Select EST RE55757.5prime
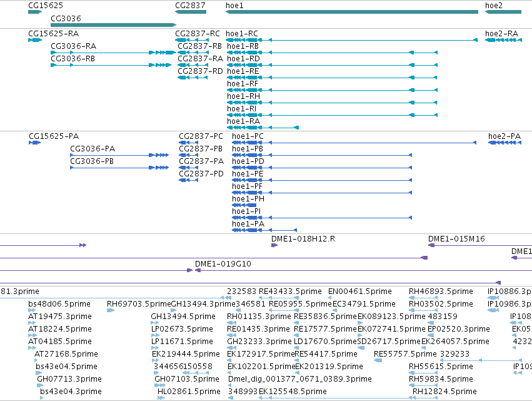Image resolution: width=532 pixels, height=401 pixels. [x=405, y=354]
